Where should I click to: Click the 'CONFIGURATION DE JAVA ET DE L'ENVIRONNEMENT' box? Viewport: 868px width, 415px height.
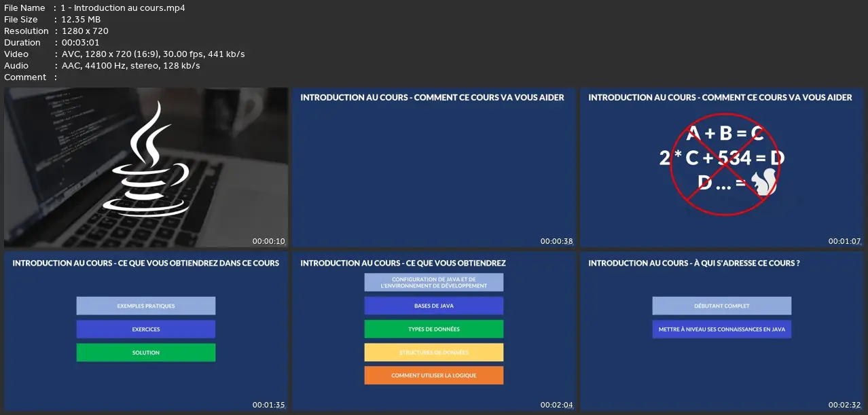point(434,283)
